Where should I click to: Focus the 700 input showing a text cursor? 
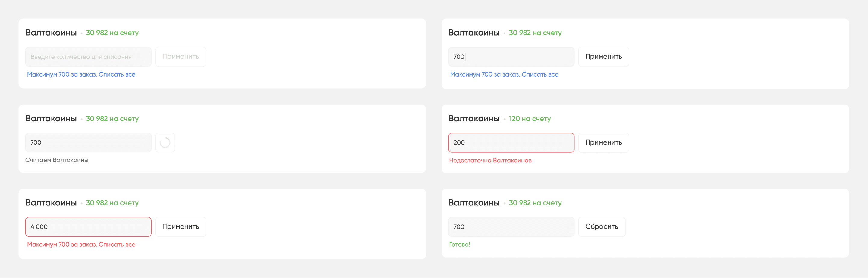(511, 57)
